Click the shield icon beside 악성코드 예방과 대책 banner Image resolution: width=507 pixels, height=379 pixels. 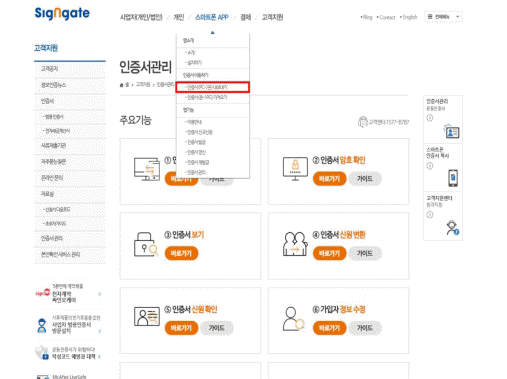pos(42,353)
